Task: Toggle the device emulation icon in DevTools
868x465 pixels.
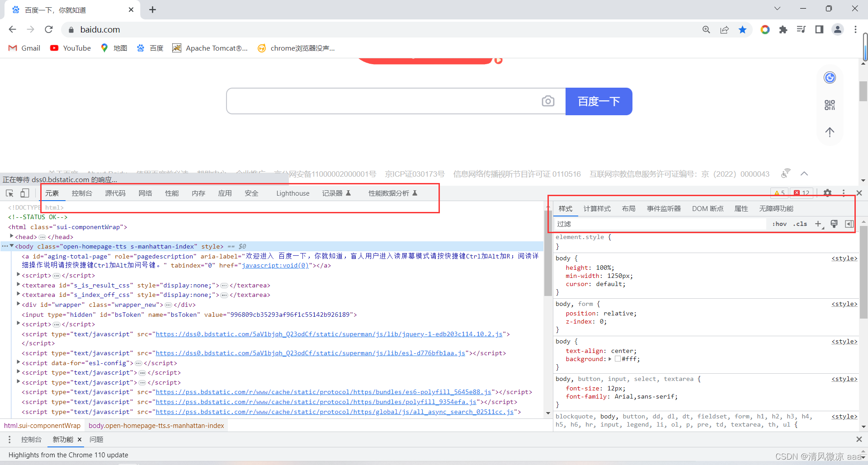Action: (x=25, y=193)
